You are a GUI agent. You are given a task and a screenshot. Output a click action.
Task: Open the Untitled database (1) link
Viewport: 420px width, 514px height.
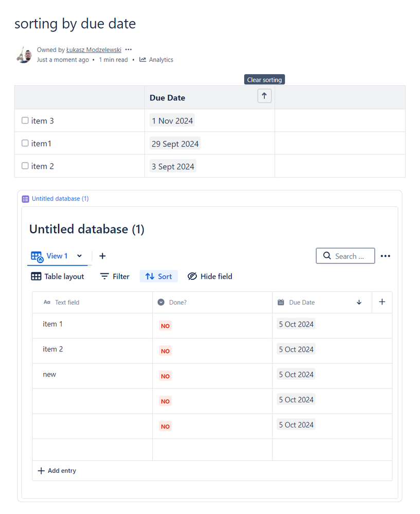point(60,199)
